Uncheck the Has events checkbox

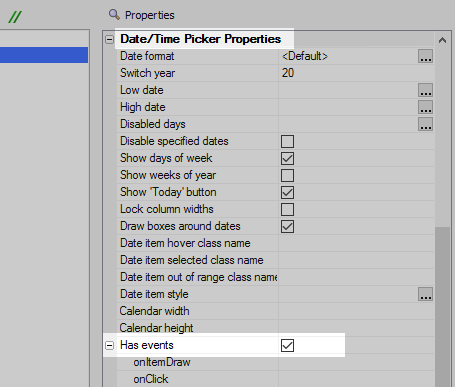pyautogui.click(x=287, y=345)
